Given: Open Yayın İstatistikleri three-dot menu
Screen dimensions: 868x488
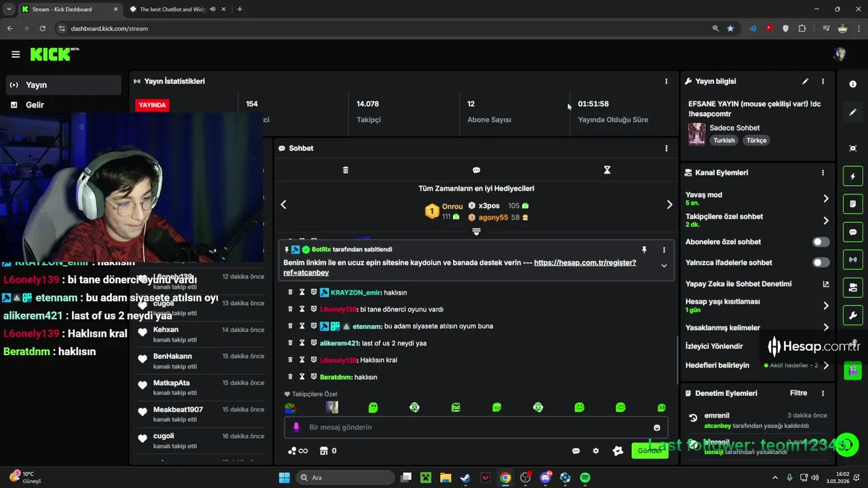Looking at the screenshot, I should pos(666,81).
